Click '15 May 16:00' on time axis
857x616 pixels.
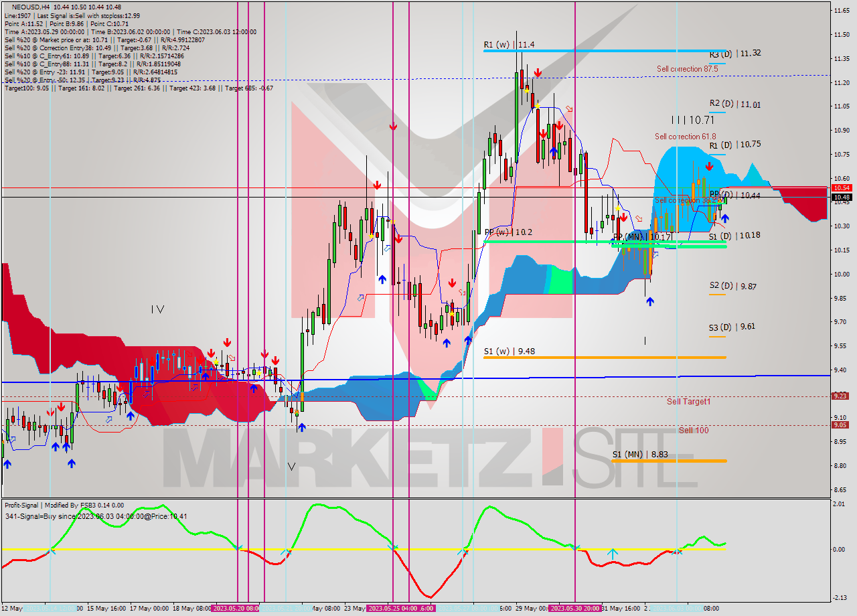pyautogui.click(x=106, y=609)
